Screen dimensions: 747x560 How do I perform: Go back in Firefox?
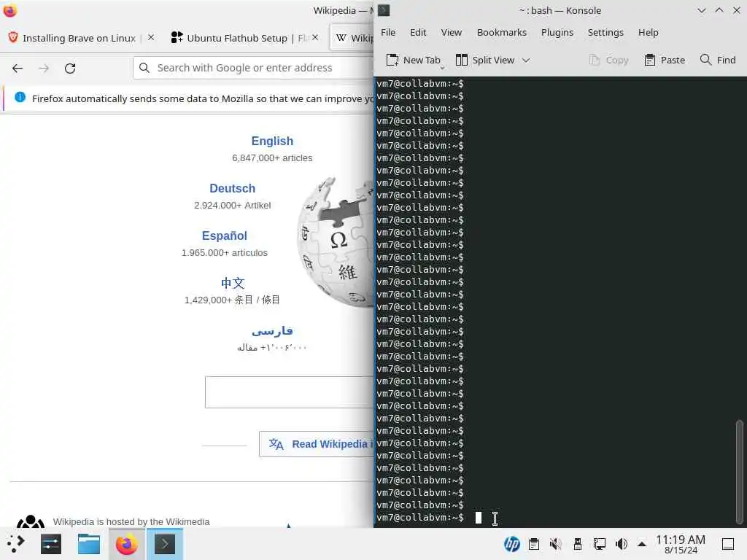click(18, 68)
